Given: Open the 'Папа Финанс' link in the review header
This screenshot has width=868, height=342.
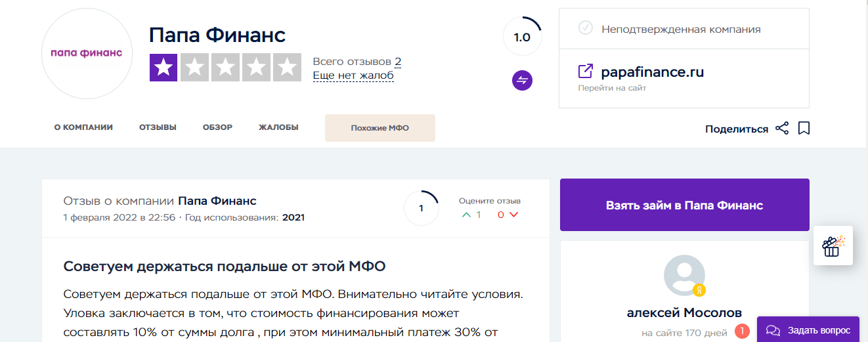Looking at the screenshot, I should point(217,201).
